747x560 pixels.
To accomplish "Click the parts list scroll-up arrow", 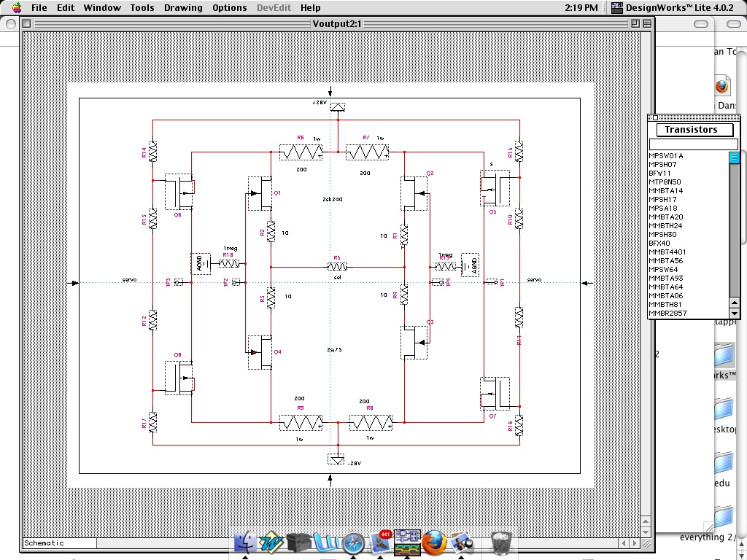I will (734, 303).
